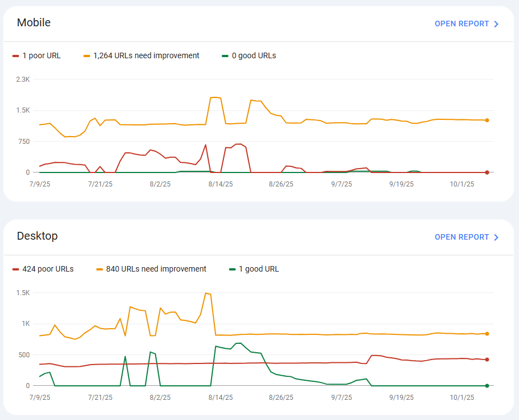Click the orange endpoint dot on the Mobile chart
Viewport: 519px width, 420px height.
pos(487,119)
